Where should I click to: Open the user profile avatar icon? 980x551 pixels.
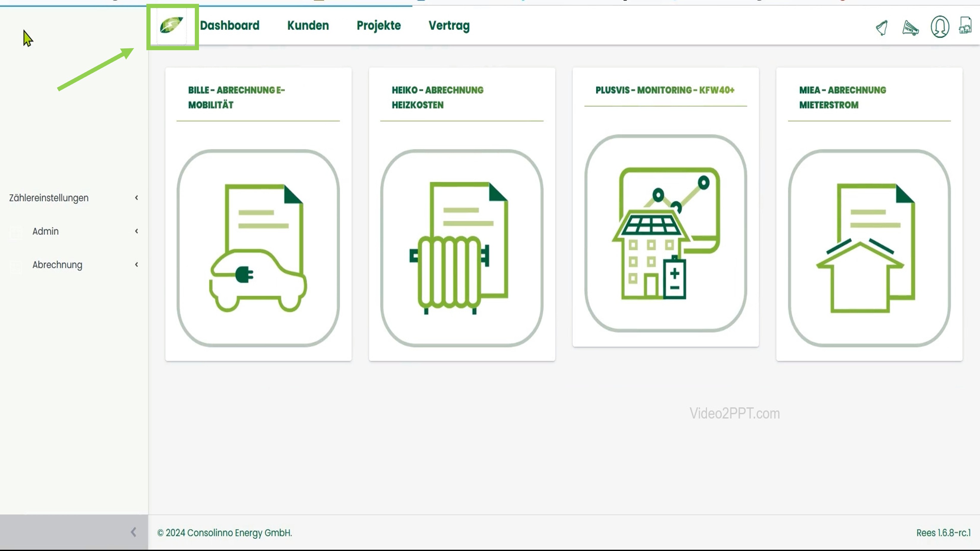(x=940, y=27)
